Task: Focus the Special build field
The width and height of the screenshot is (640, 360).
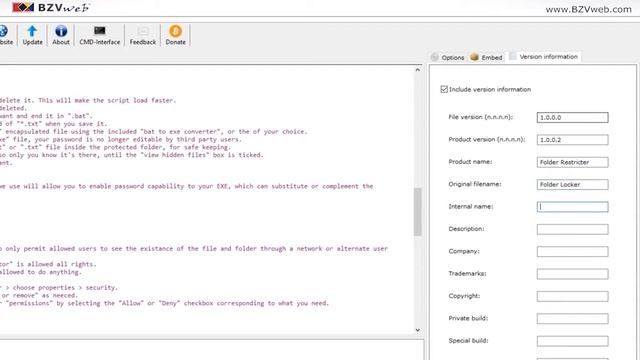Action: coord(572,341)
